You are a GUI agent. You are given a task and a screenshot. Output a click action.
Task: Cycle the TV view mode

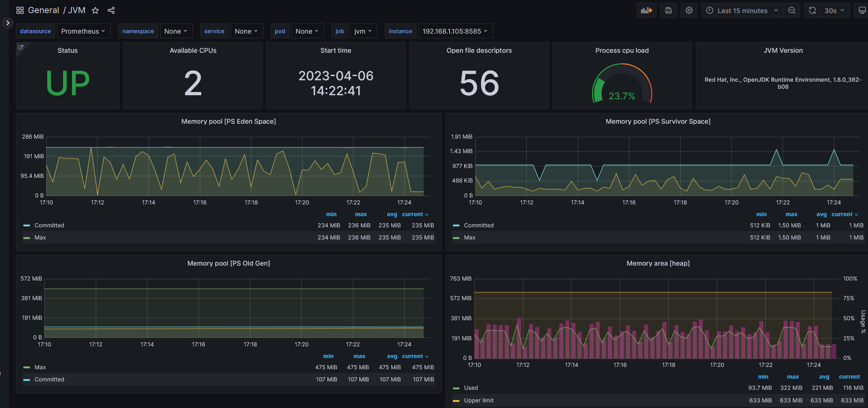point(862,10)
